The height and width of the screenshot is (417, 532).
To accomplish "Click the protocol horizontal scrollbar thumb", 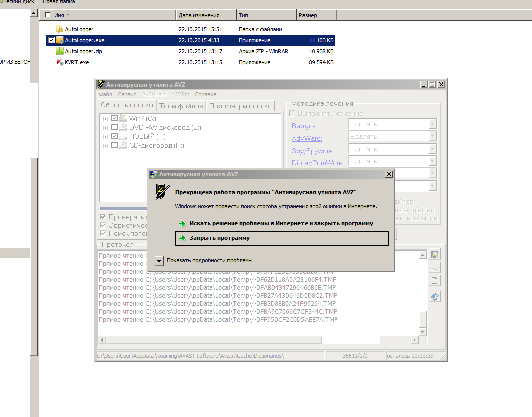I will 214,340.
